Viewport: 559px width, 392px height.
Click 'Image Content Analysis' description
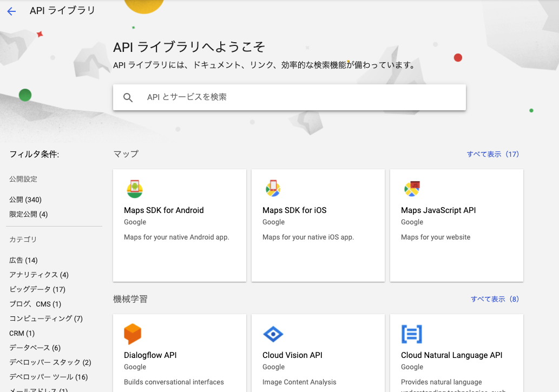(x=299, y=382)
